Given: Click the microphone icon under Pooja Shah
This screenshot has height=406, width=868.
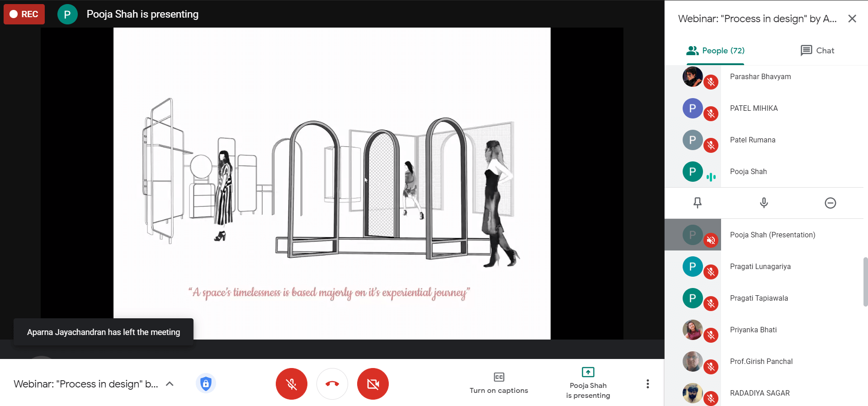Looking at the screenshot, I should pyautogui.click(x=764, y=203).
